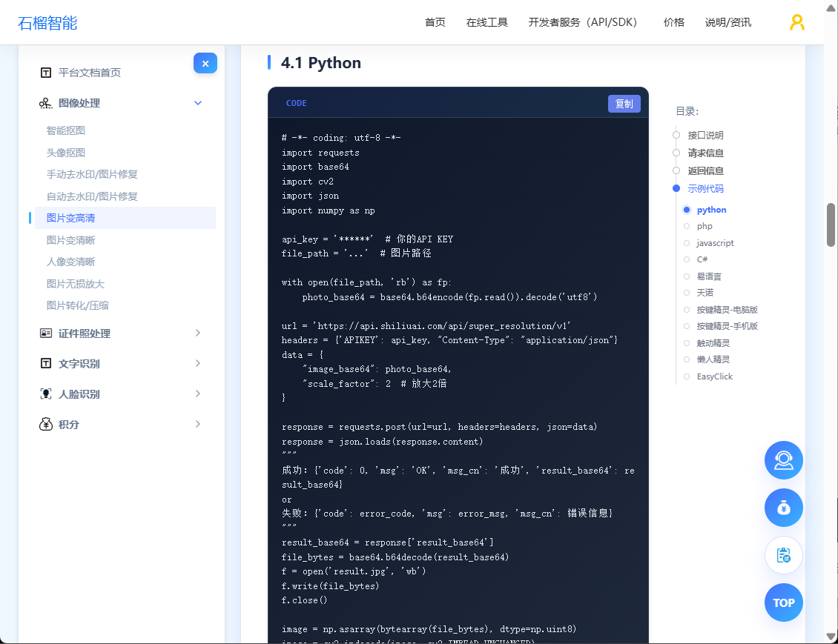This screenshot has width=838, height=644.
Task: Select 触动精灵 code example radio
Action: [x=687, y=343]
